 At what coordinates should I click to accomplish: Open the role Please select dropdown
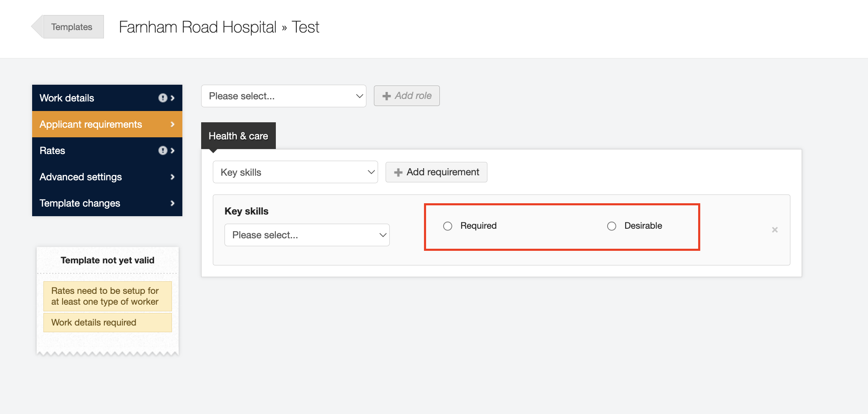pyautogui.click(x=283, y=96)
